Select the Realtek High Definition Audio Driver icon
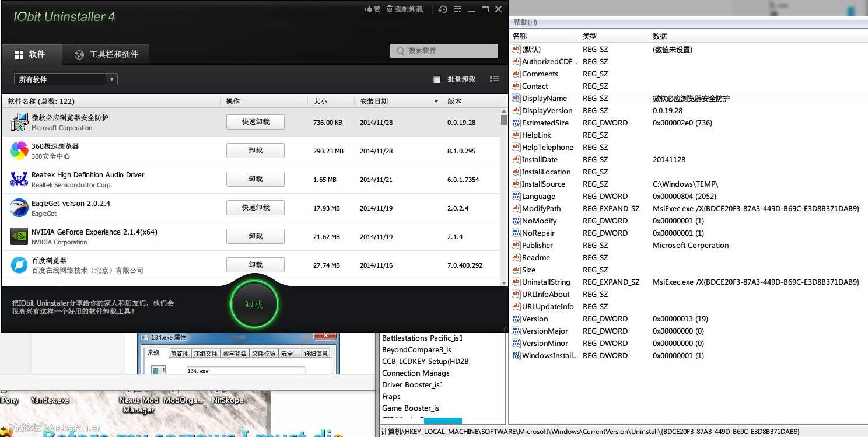868x437 pixels. (x=19, y=179)
